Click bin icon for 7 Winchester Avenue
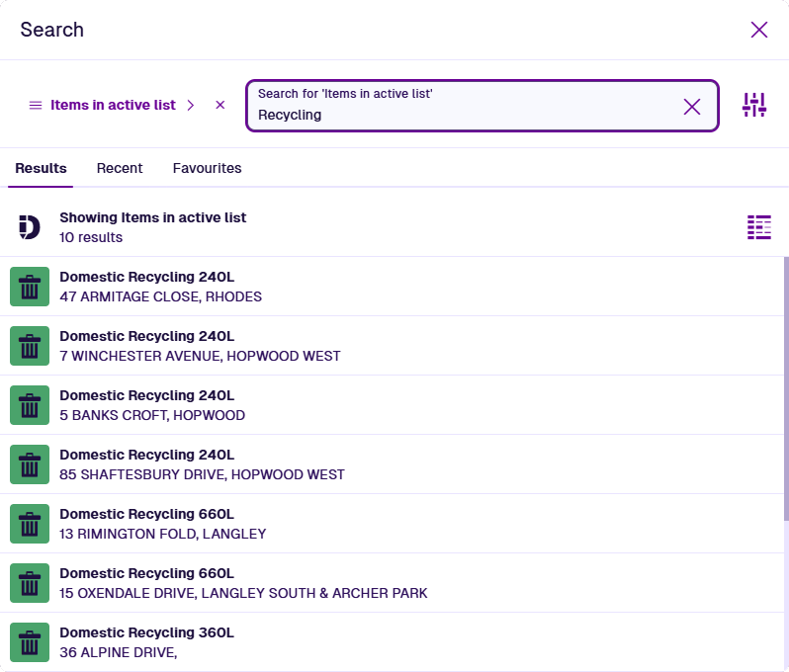 tap(30, 346)
